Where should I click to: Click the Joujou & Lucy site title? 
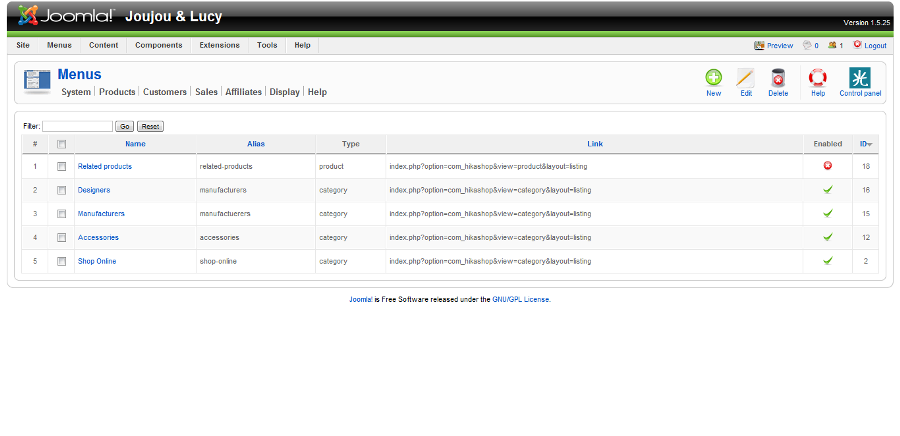(x=173, y=17)
